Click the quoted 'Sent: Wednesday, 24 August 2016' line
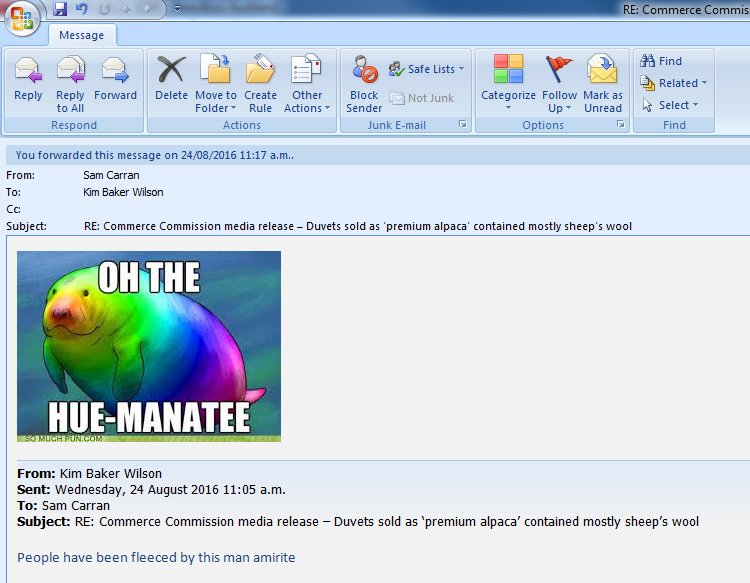750x583 pixels. point(151,490)
